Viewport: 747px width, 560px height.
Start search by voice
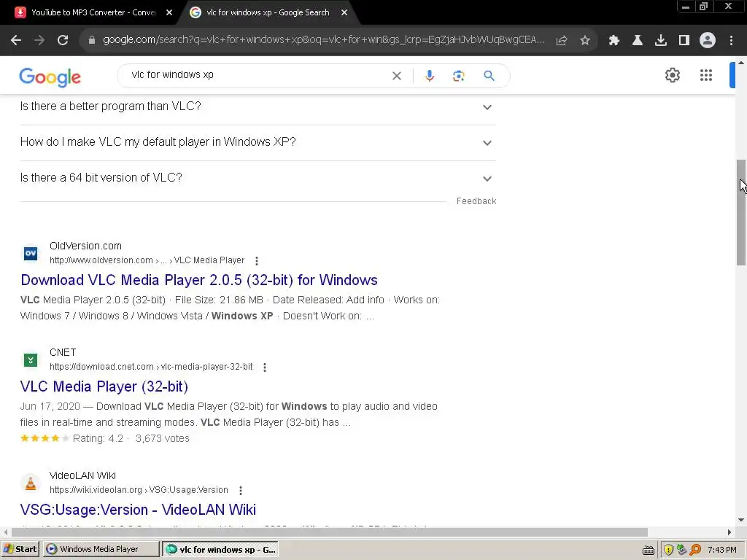pyautogui.click(x=429, y=76)
